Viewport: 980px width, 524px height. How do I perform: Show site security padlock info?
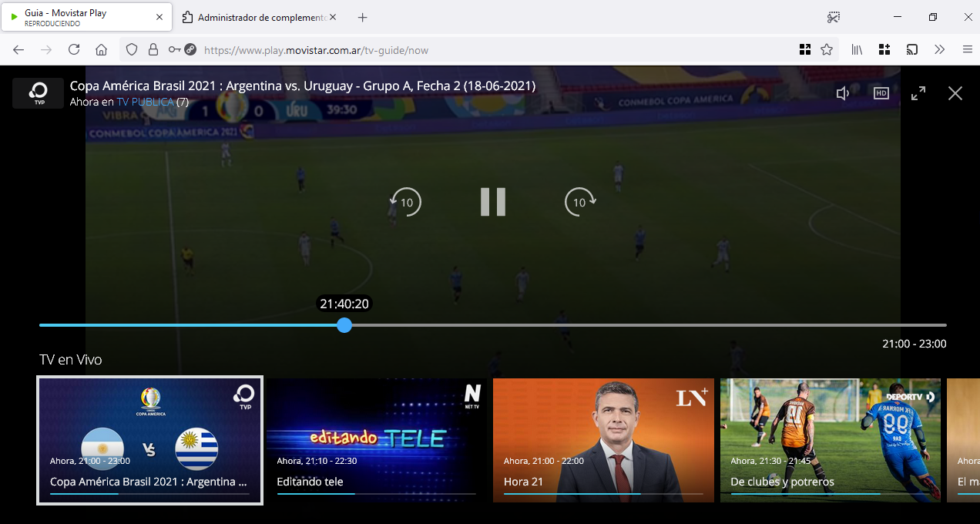coord(153,49)
